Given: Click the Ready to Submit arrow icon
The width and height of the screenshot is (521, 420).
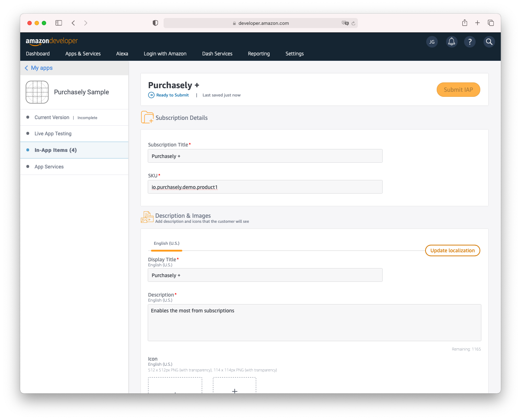Looking at the screenshot, I should pyautogui.click(x=151, y=95).
